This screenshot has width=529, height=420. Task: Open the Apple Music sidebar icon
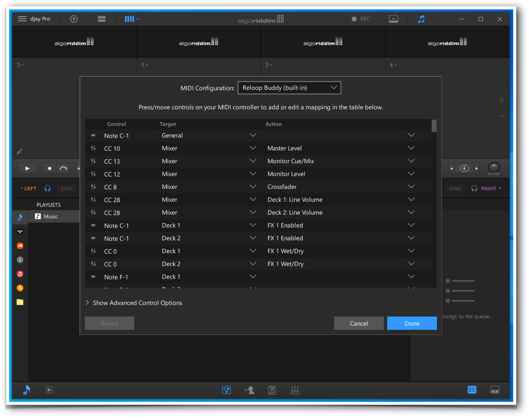[20, 274]
